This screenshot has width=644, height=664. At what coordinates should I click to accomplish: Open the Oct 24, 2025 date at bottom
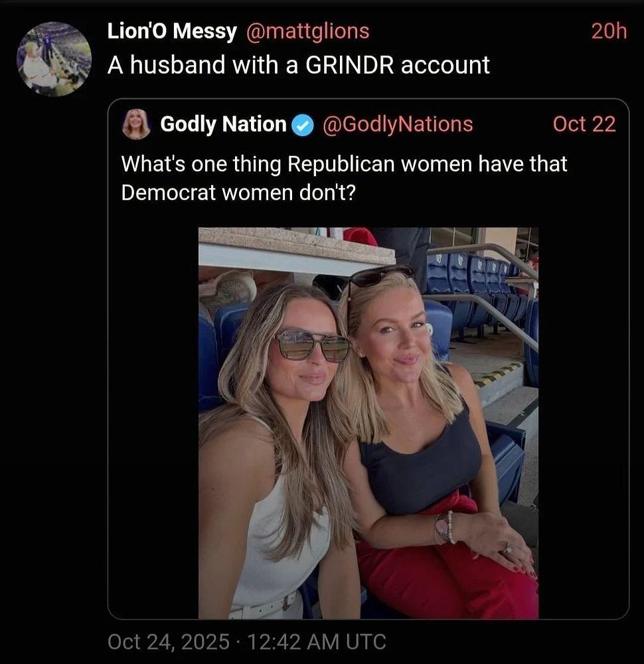[169, 641]
